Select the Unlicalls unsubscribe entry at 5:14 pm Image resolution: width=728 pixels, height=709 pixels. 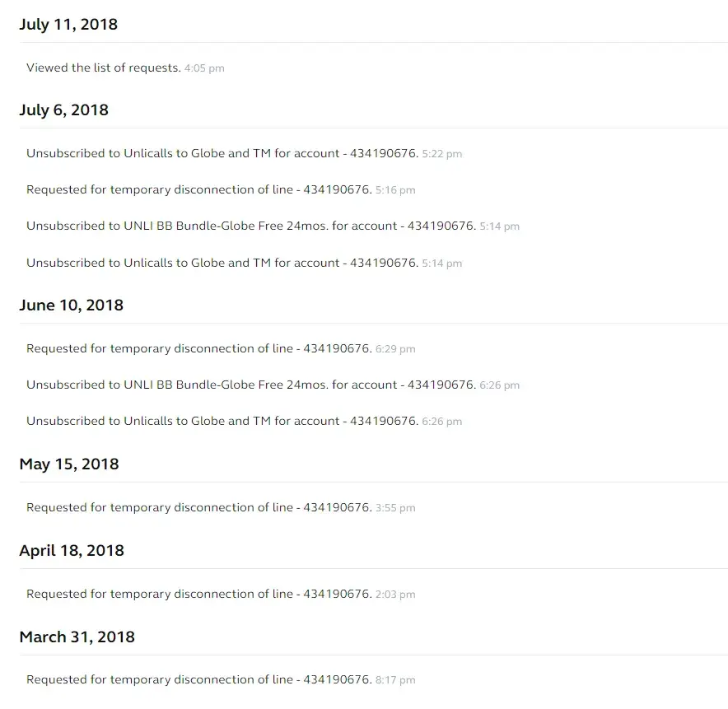point(222,263)
